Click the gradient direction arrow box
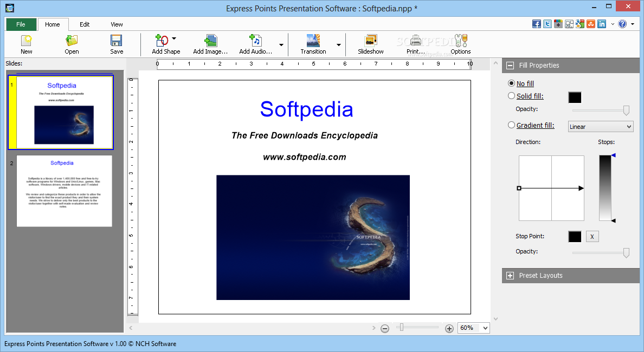This screenshot has width=644, height=352. click(551, 188)
